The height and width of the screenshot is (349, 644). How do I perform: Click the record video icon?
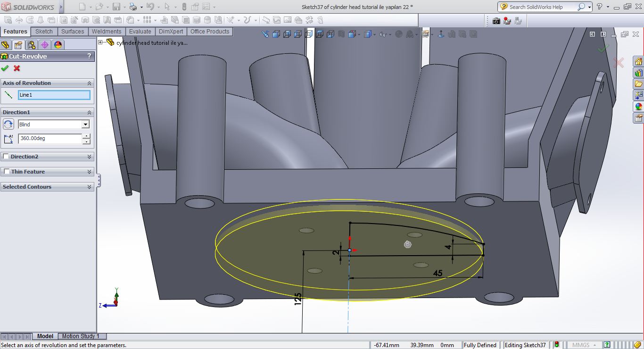coord(507,21)
